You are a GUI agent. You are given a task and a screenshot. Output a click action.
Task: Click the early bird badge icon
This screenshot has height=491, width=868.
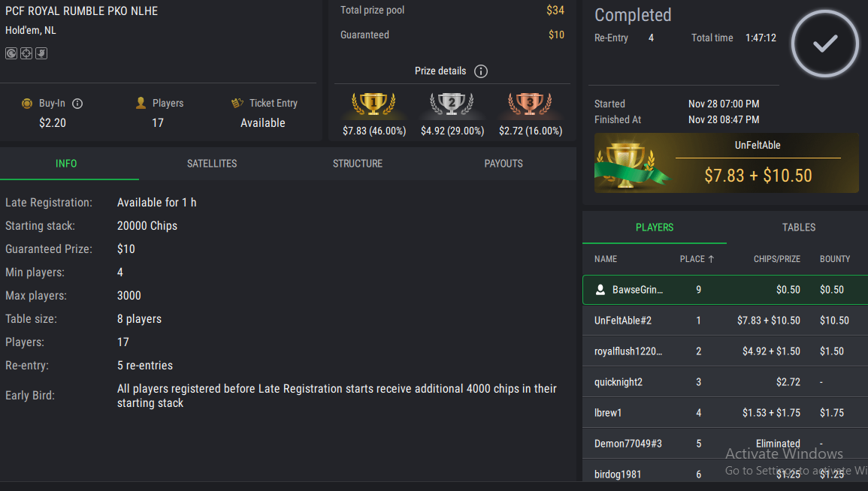pos(41,53)
